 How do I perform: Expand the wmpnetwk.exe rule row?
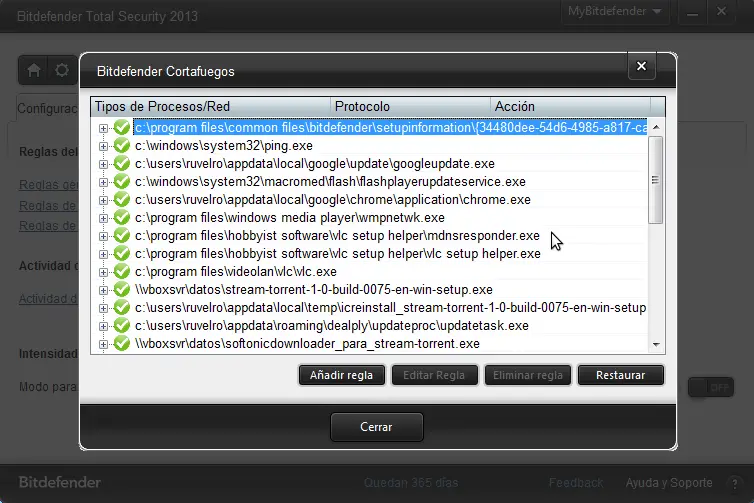(x=103, y=218)
